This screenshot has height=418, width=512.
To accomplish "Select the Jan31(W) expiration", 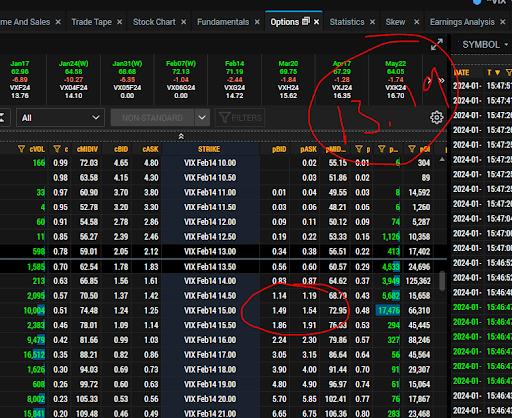I will coord(127,79).
